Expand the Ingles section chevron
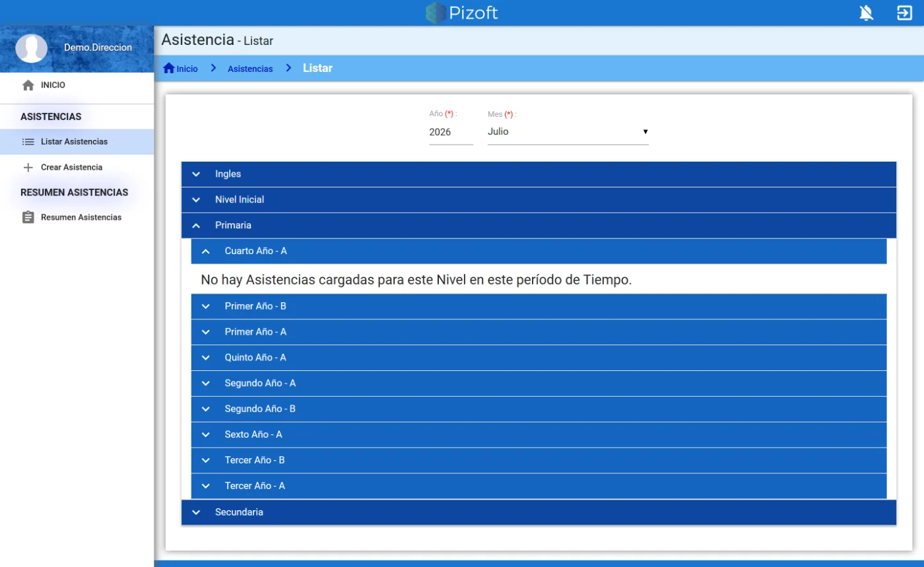This screenshot has height=567, width=924. tap(196, 174)
